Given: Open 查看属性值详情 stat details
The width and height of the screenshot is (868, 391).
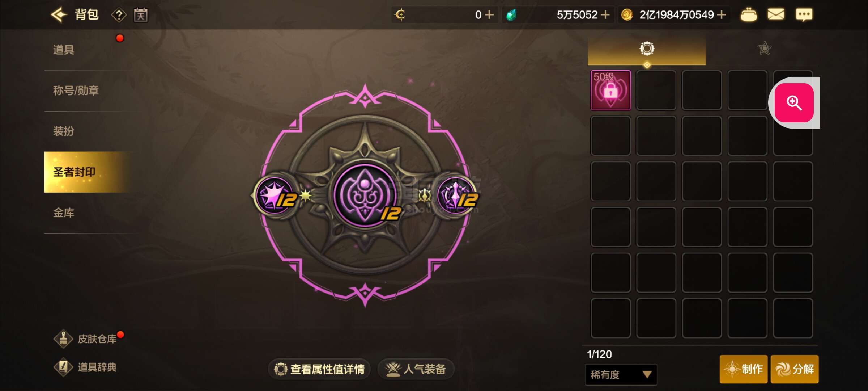Looking at the screenshot, I should point(319,369).
